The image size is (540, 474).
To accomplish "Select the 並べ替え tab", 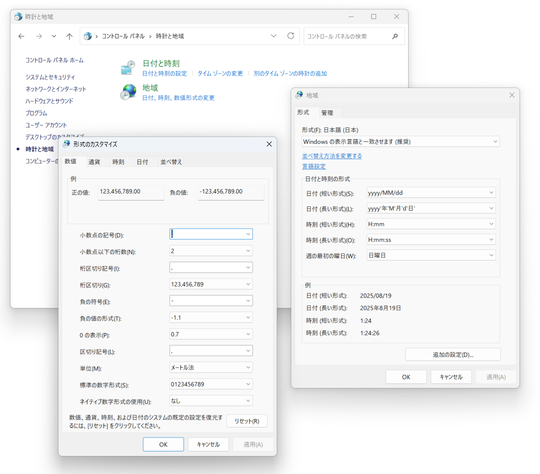I will (171, 162).
